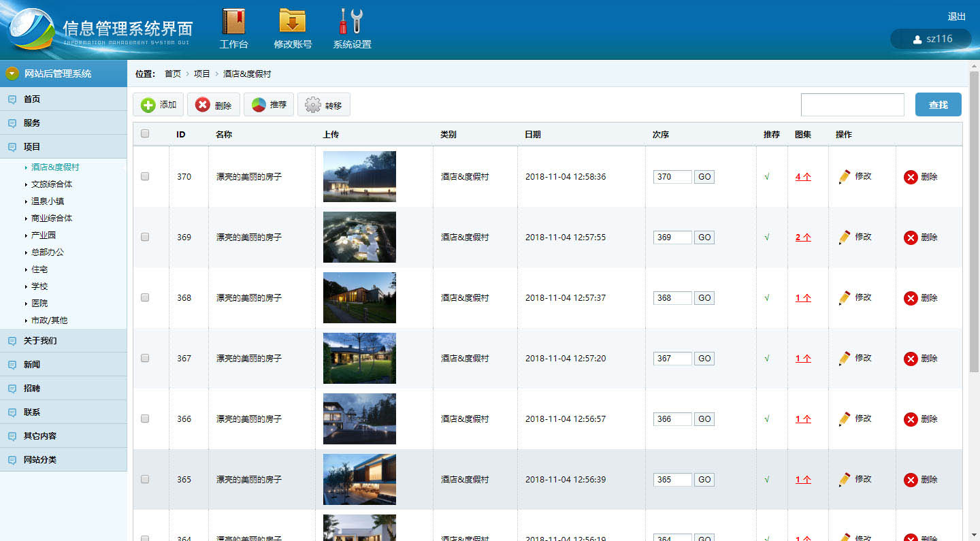
Task: Check the checkbox for row ID 368
Action: pyautogui.click(x=145, y=297)
